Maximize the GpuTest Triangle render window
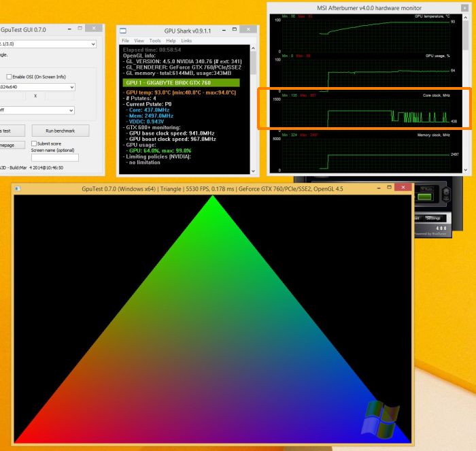This screenshot has height=451, width=476. click(389, 187)
